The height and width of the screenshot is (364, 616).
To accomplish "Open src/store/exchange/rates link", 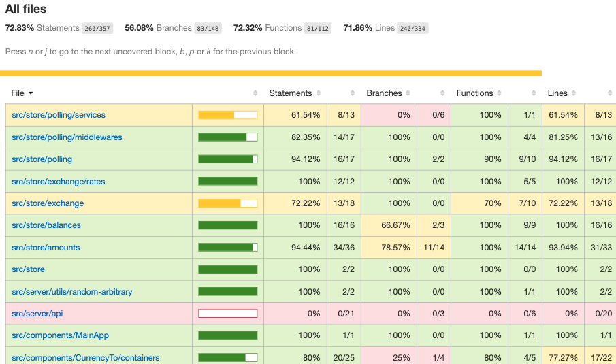I will pos(59,182).
